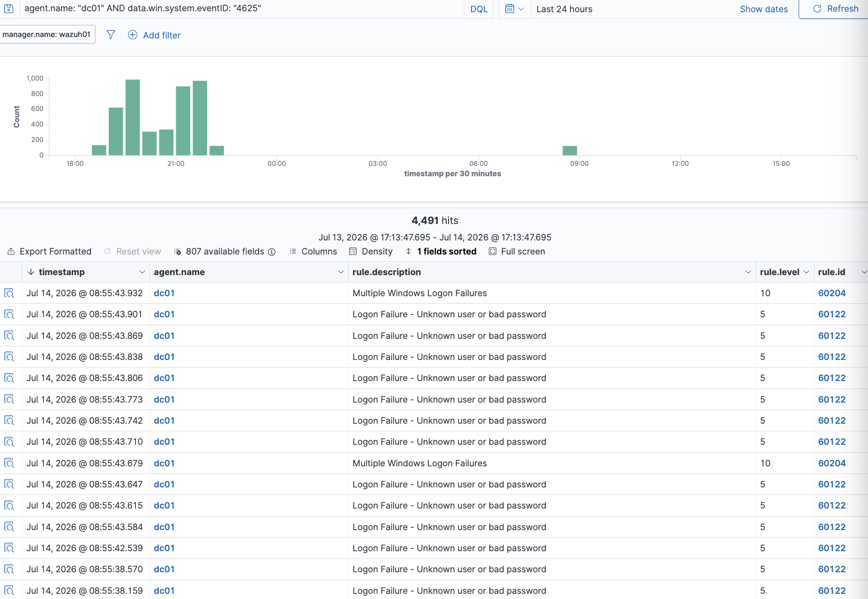Inspect document at 08:55:43.742
868x599 pixels.
point(9,420)
